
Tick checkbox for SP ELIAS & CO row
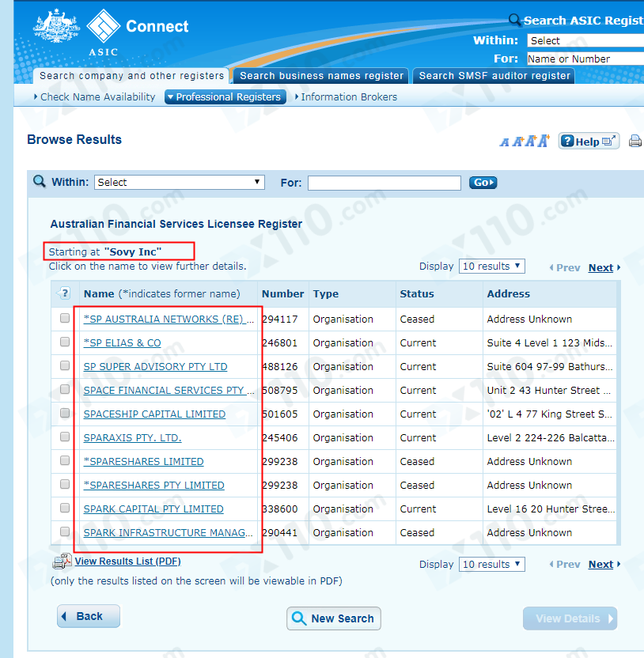[65, 342]
